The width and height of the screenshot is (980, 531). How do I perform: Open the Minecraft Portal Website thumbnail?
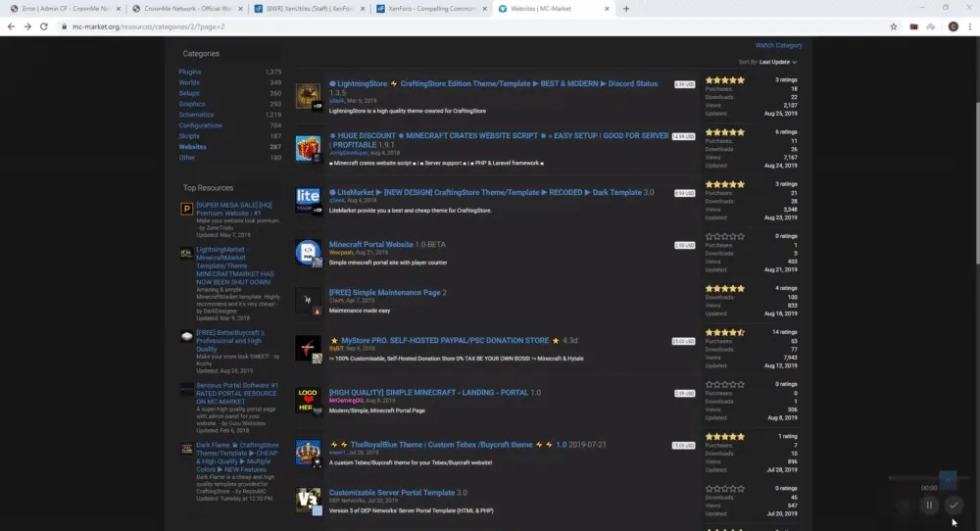(308, 253)
